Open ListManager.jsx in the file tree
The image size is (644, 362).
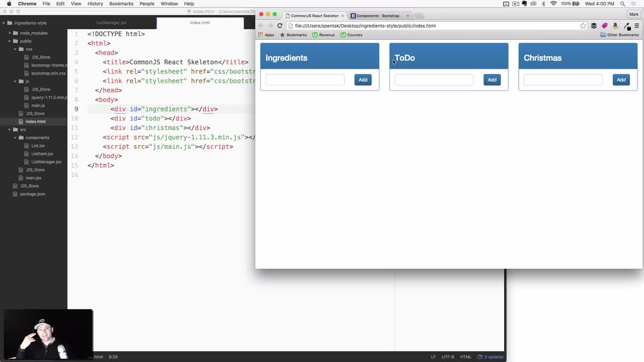46,161
